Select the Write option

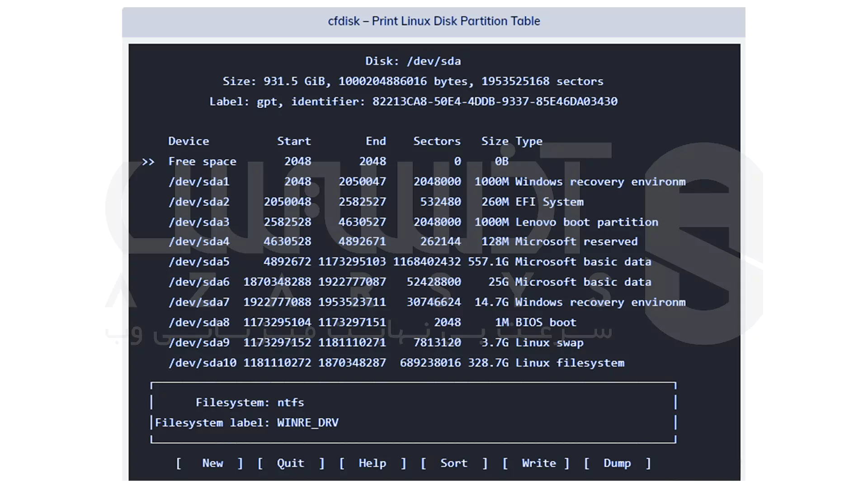pos(536,463)
